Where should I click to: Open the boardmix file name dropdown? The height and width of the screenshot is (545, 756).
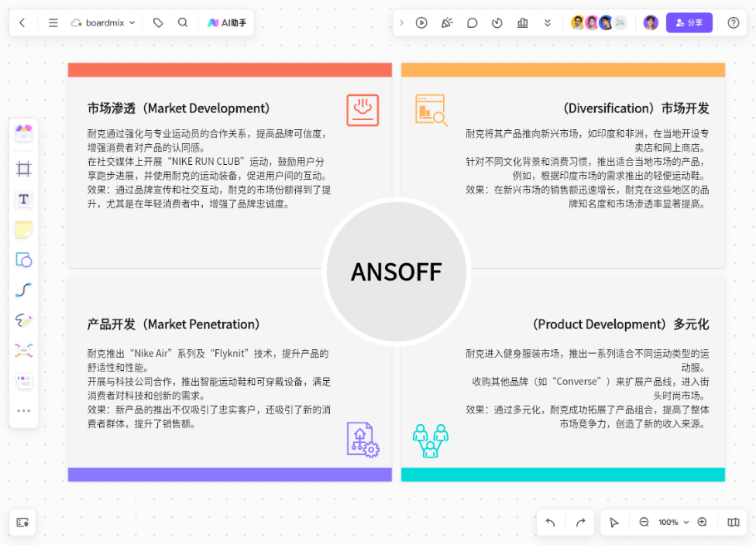pyautogui.click(x=103, y=22)
